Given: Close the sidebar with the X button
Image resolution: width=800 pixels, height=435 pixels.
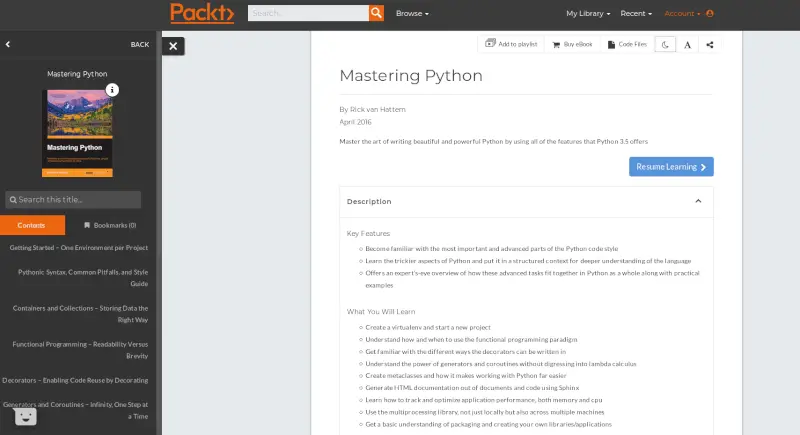Looking at the screenshot, I should (x=173, y=46).
